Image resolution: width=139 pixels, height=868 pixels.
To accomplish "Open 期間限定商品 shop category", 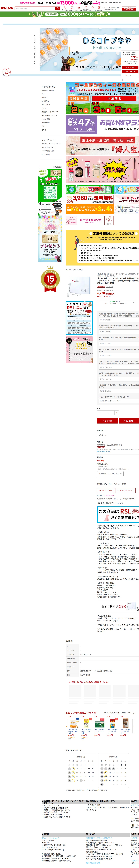I will click(x=46, y=123).
